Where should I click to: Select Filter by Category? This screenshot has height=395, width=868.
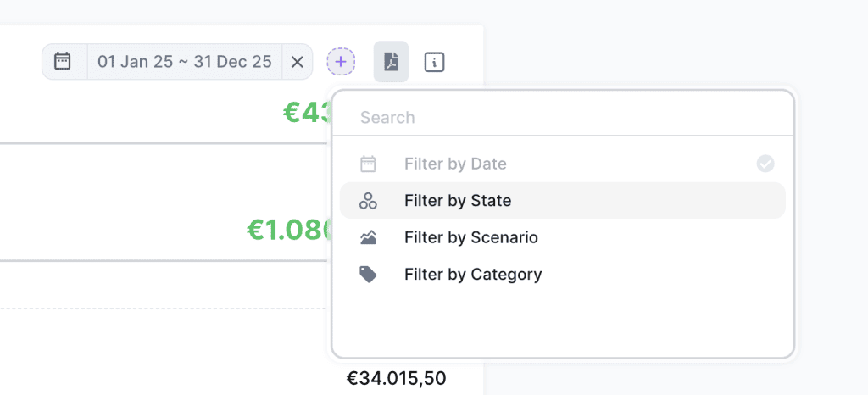click(473, 275)
